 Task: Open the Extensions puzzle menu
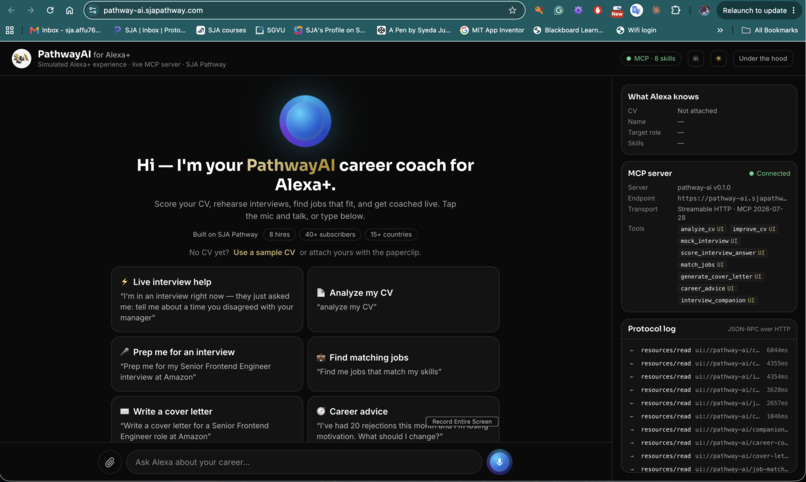coord(675,10)
